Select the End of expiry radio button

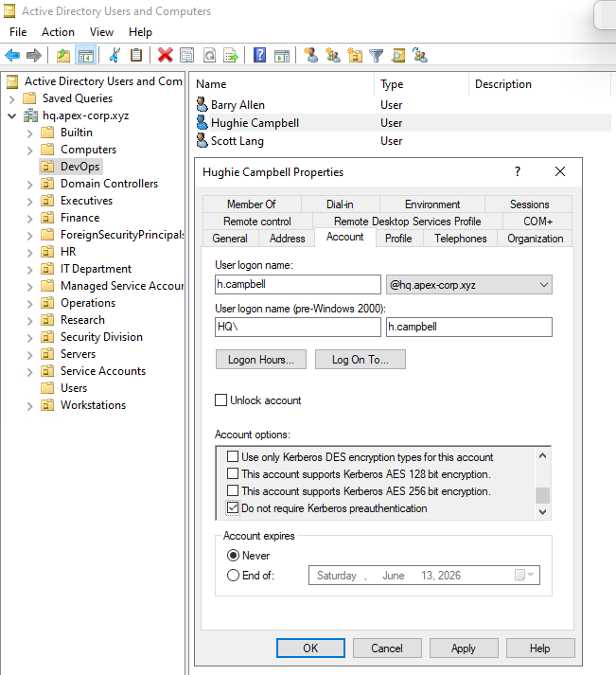point(233,576)
